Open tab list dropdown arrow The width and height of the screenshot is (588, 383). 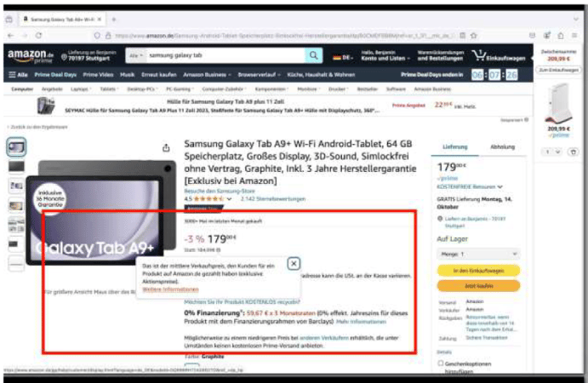[575, 19]
